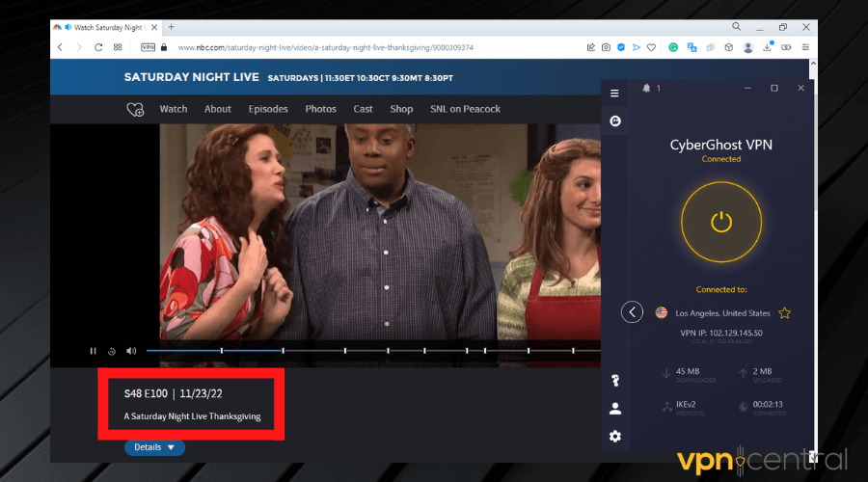Toggle the browser VPN badge in the address bar
Screen dimensions: 868x482
coord(148,47)
